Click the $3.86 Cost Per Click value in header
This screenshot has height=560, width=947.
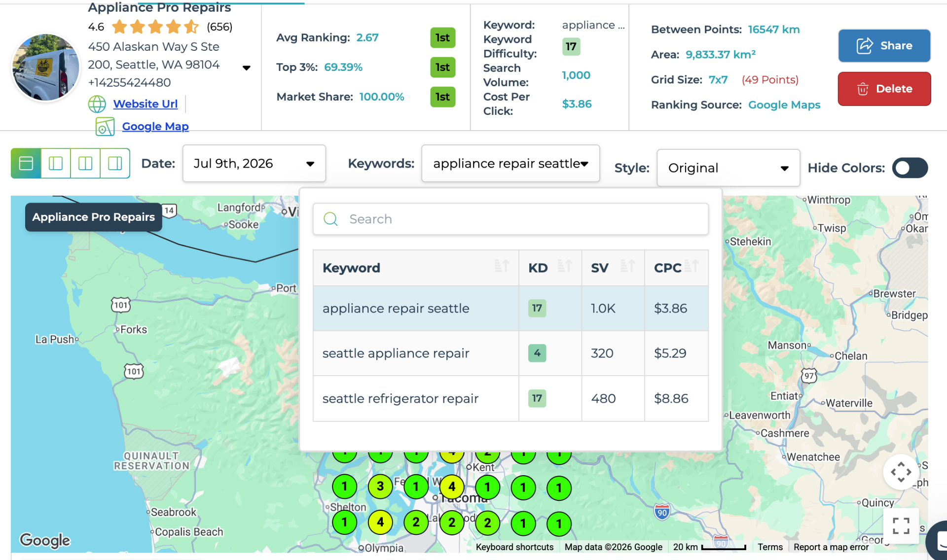(577, 104)
